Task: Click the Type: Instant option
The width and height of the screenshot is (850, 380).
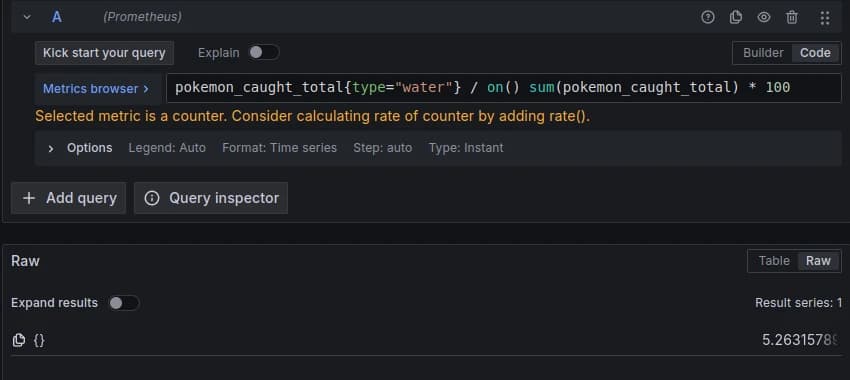Action: (x=466, y=148)
